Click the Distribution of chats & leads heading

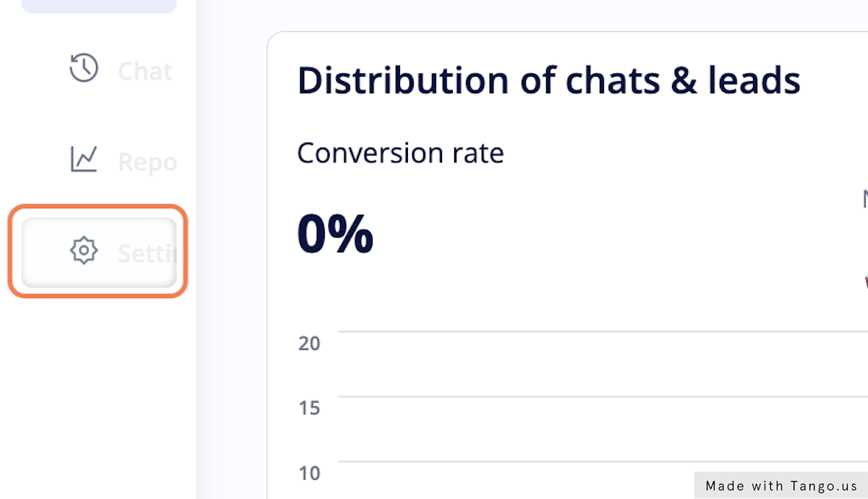(x=549, y=80)
